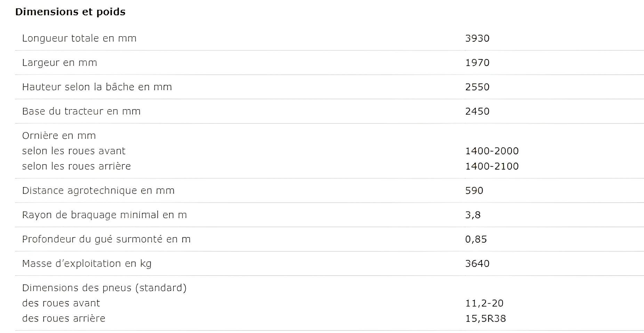Select the rear track value 1400-2100
644x333 pixels.
click(492, 166)
